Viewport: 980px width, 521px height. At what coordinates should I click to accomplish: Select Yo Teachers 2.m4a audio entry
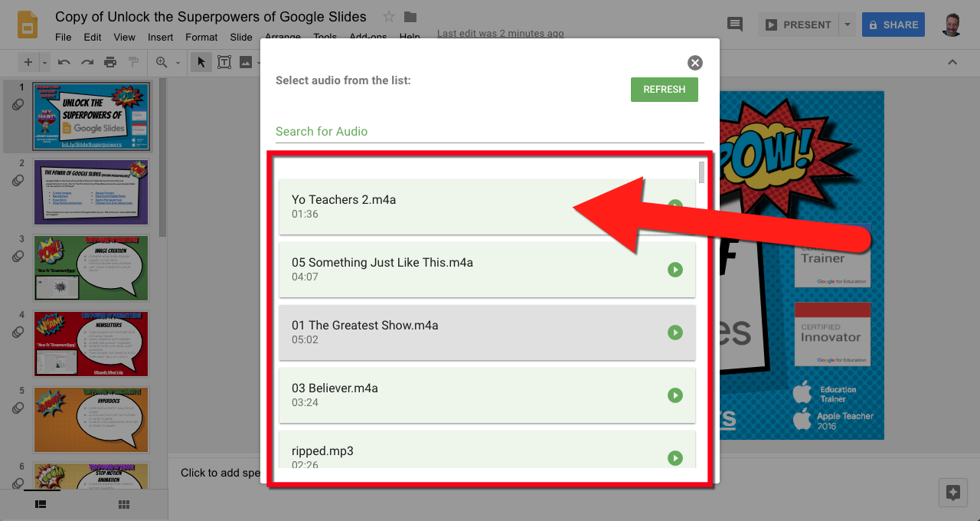[487, 207]
